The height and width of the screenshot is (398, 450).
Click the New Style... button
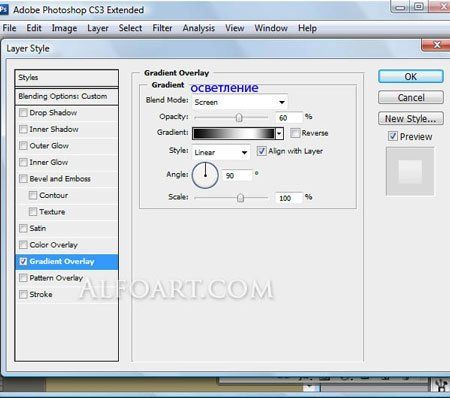click(411, 118)
